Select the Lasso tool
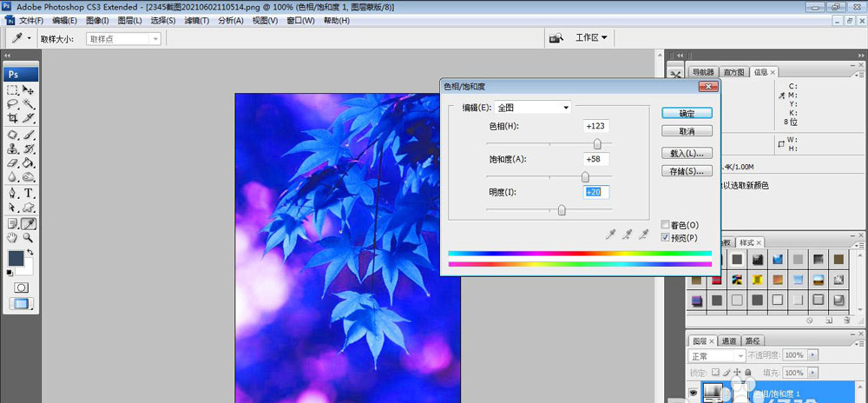The width and height of the screenshot is (868, 403). [x=12, y=103]
